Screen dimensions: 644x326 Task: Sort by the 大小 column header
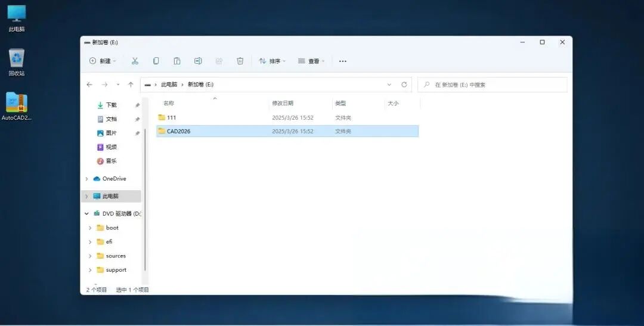pyautogui.click(x=393, y=104)
